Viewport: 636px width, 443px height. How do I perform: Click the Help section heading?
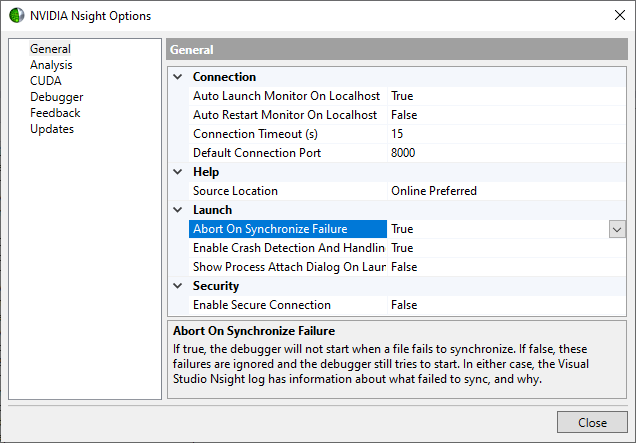pyautogui.click(x=206, y=172)
